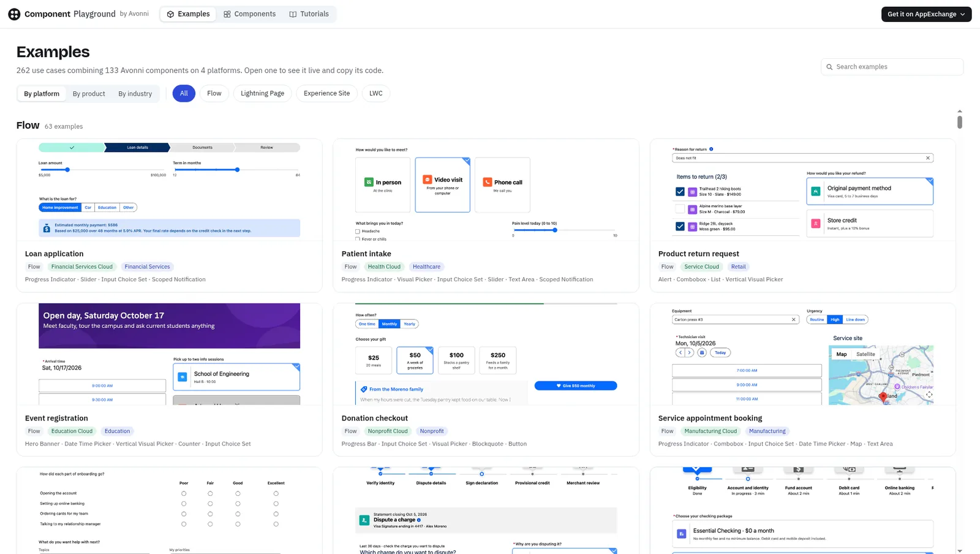The width and height of the screenshot is (980, 554).
Task: Click the Search examples input field
Action: [x=892, y=67]
